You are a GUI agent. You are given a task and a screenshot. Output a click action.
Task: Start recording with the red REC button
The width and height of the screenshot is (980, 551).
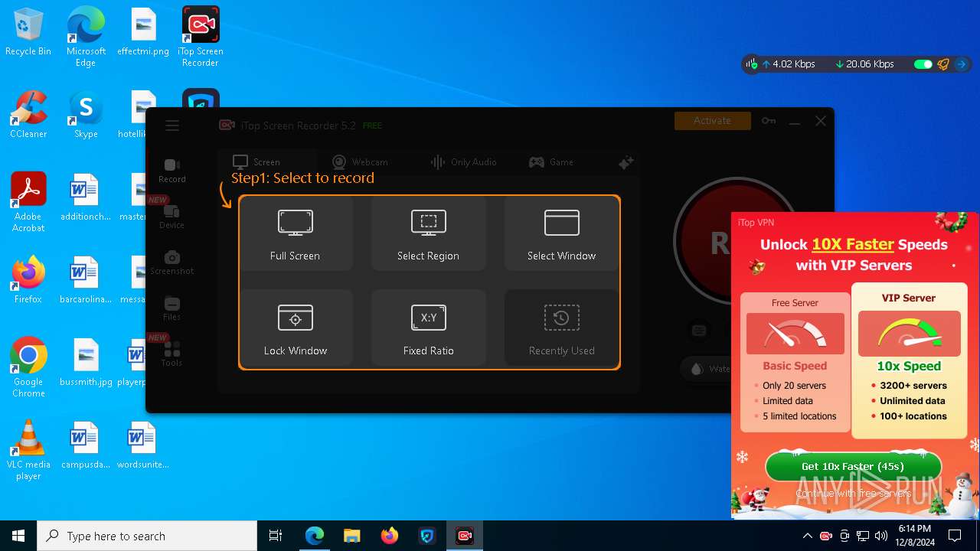point(704,243)
